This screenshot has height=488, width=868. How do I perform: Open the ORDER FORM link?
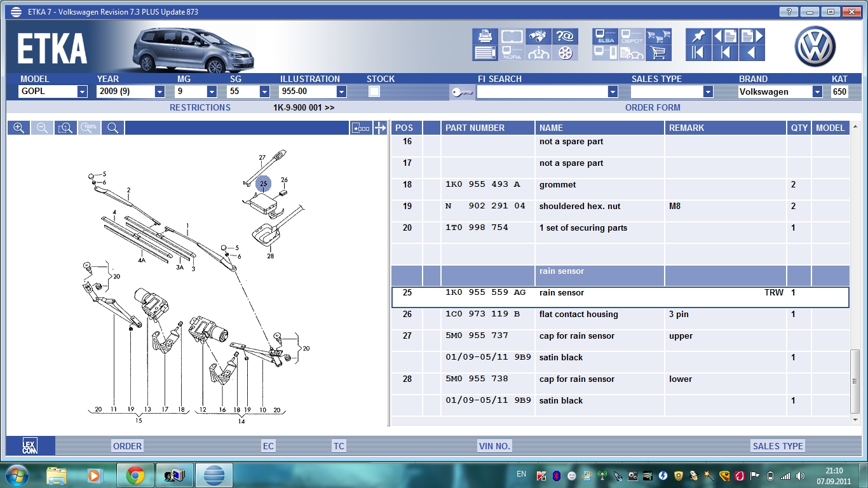coord(653,107)
